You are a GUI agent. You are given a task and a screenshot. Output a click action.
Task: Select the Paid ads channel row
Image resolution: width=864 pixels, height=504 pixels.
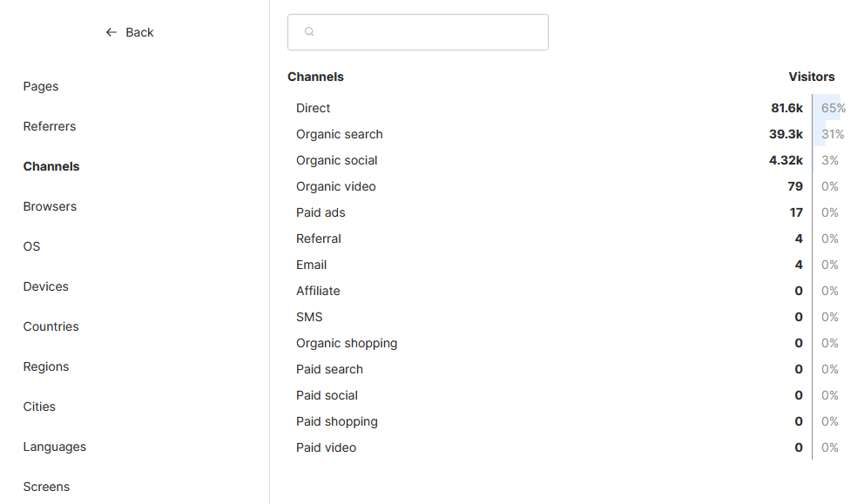point(321,212)
